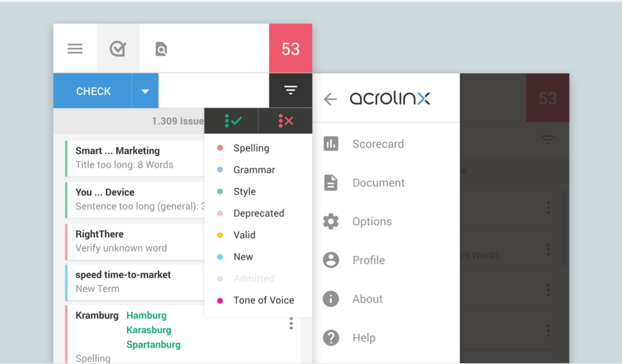Choose the Karasburg spelling suggestion
The height and width of the screenshot is (364, 622).
(149, 330)
